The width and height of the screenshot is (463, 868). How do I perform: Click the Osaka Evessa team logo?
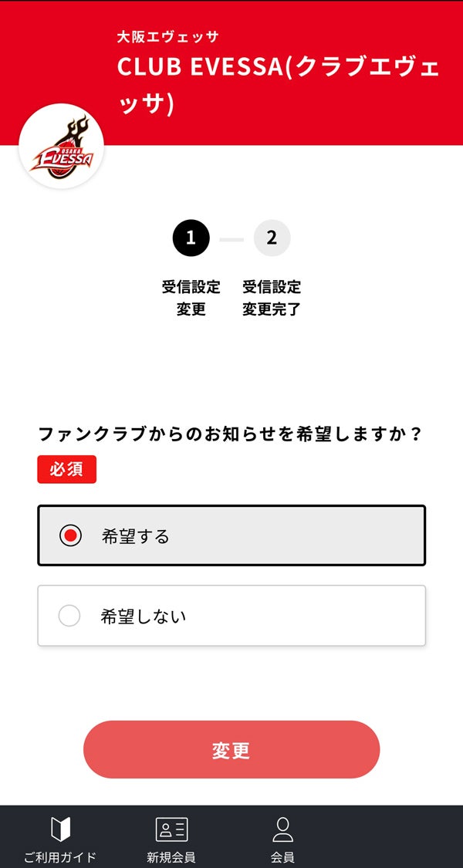61,146
